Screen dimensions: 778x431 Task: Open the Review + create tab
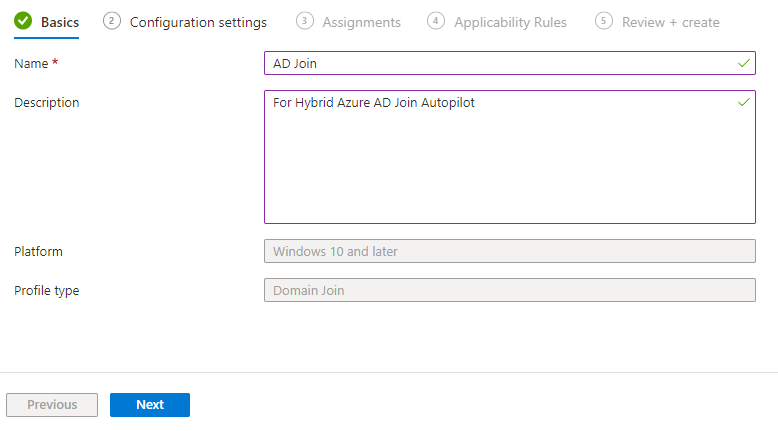[670, 22]
